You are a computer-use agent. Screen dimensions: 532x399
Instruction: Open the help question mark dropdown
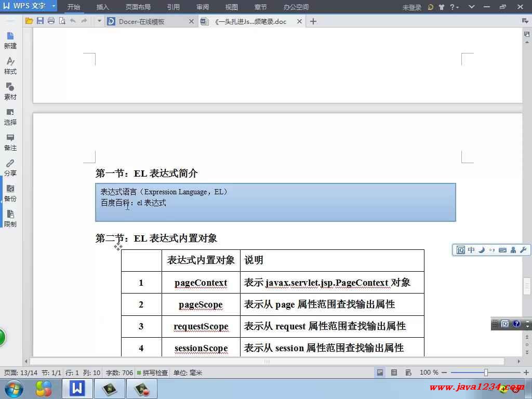[455, 7]
